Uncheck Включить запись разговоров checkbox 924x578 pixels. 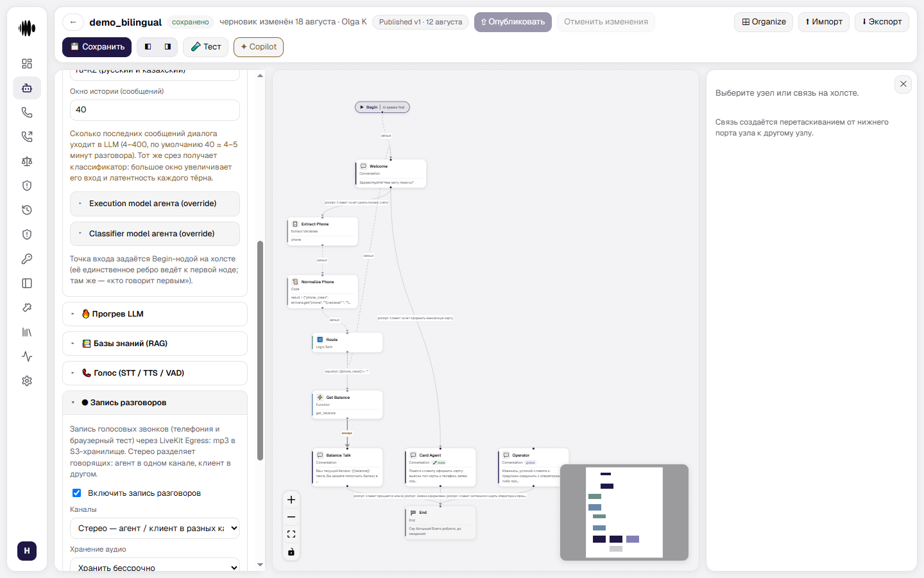click(x=77, y=493)
